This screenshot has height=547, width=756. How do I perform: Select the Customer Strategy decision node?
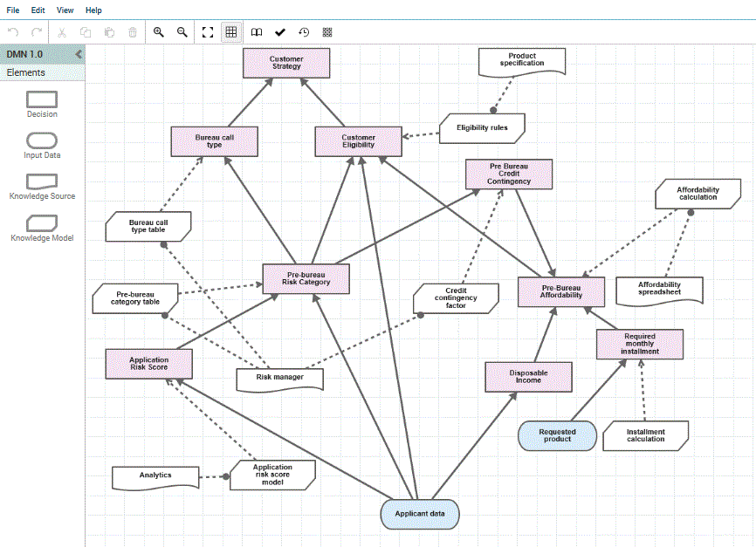pyautogui.click(x=286, y=63)
